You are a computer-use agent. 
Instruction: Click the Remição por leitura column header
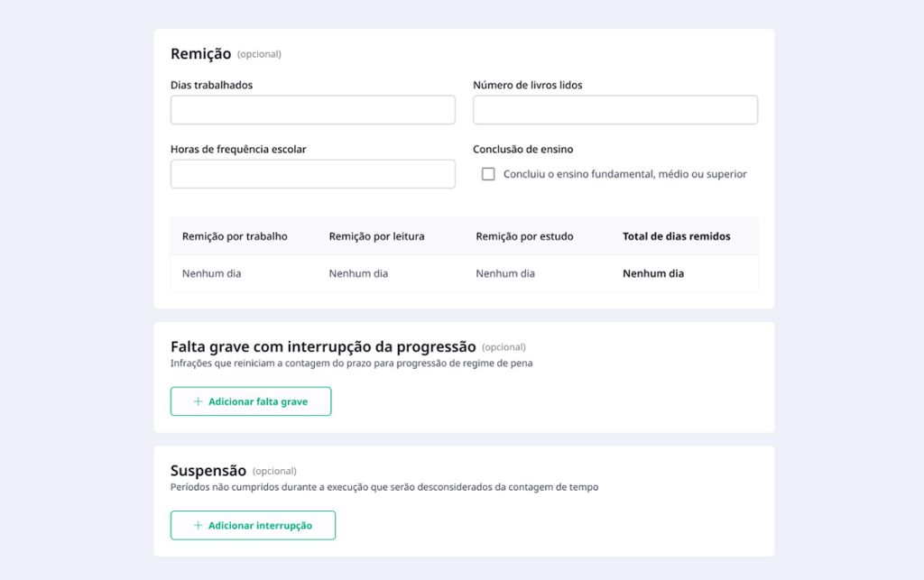coord(376,236)
